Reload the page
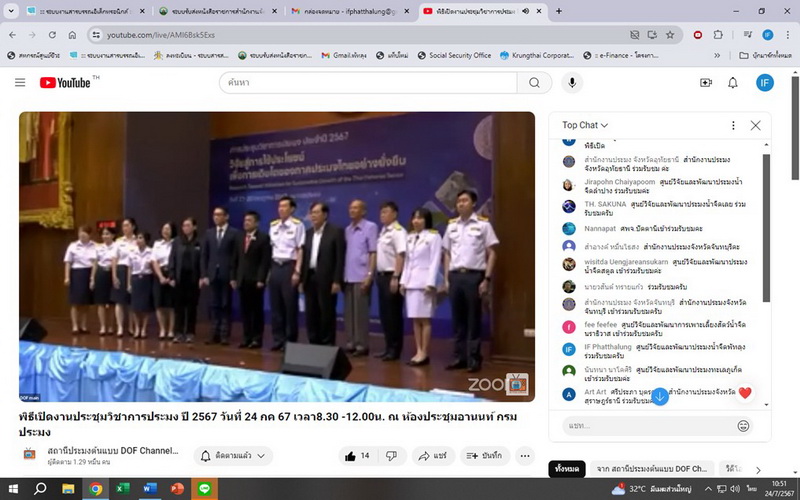This screenshot has width=800, height=500. (52, 35)
